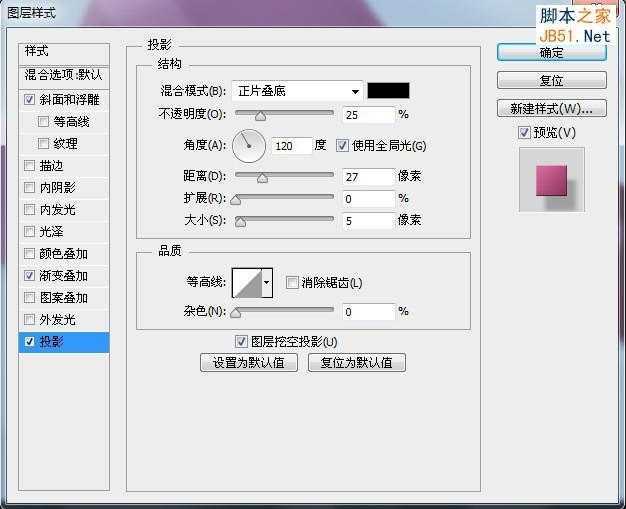This screenshot has width=626, height=509.
Task: Enable the 内阴影 checkbox
Action: tap(30, 187)
